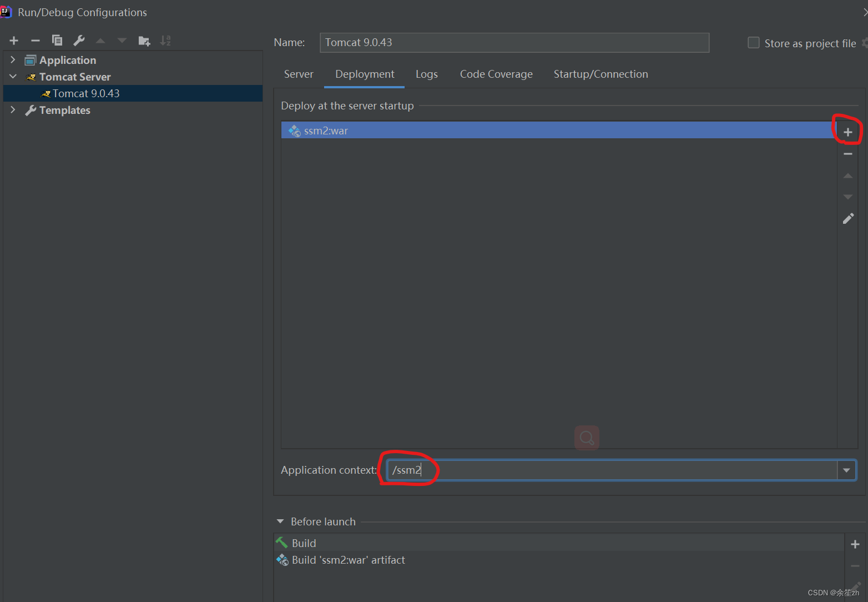Expand the Application configurations node
The image size is (868, 602).
point(13,60)
